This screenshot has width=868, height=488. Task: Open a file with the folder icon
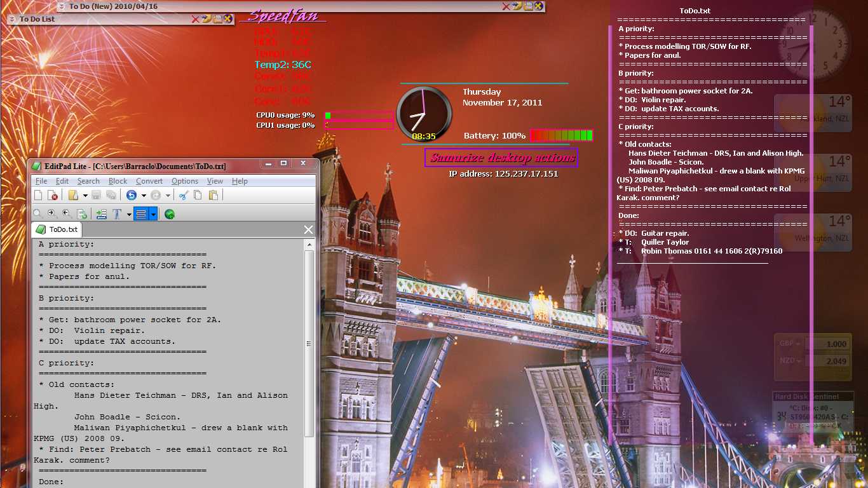point(73,195)
